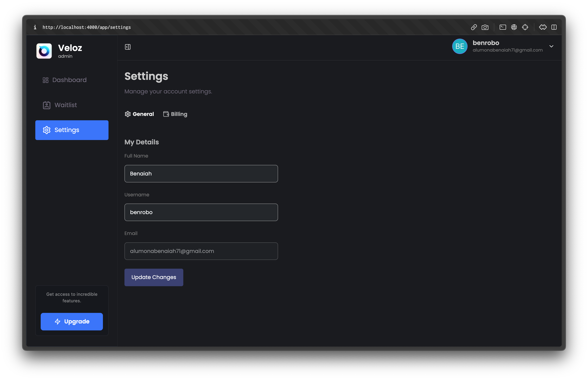The width and height of the screenshot is (588, 380).
Task: Click the Upgrade button
Action: coord(72,321)
